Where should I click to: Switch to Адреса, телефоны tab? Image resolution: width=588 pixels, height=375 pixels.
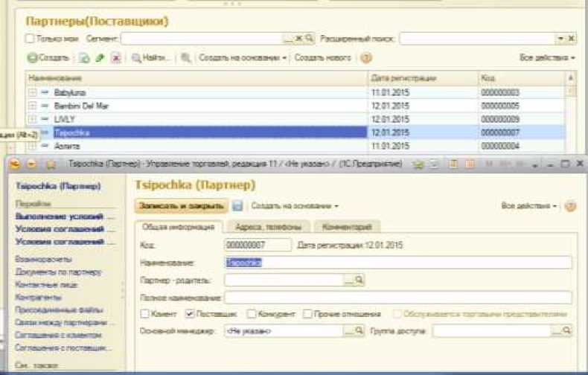tap(268, 227)
